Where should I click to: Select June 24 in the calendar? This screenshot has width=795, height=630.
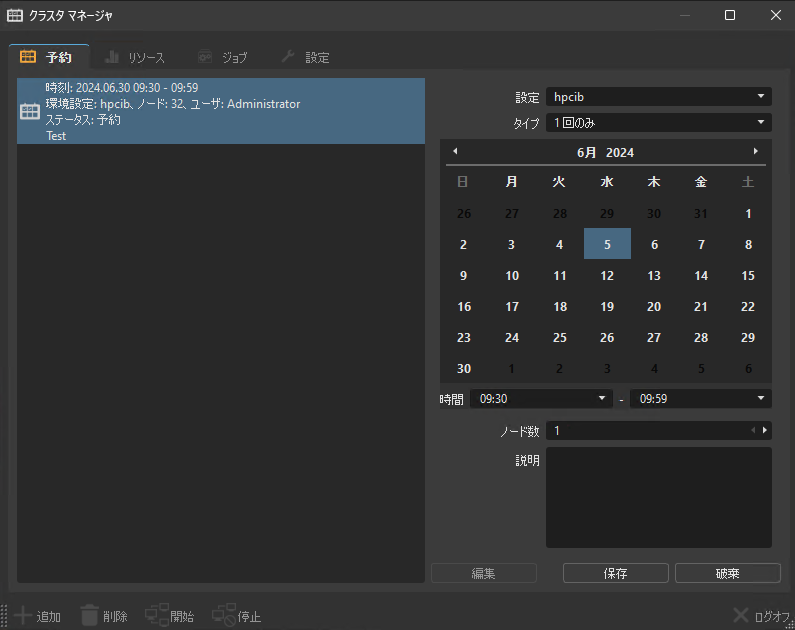point(512,337)
